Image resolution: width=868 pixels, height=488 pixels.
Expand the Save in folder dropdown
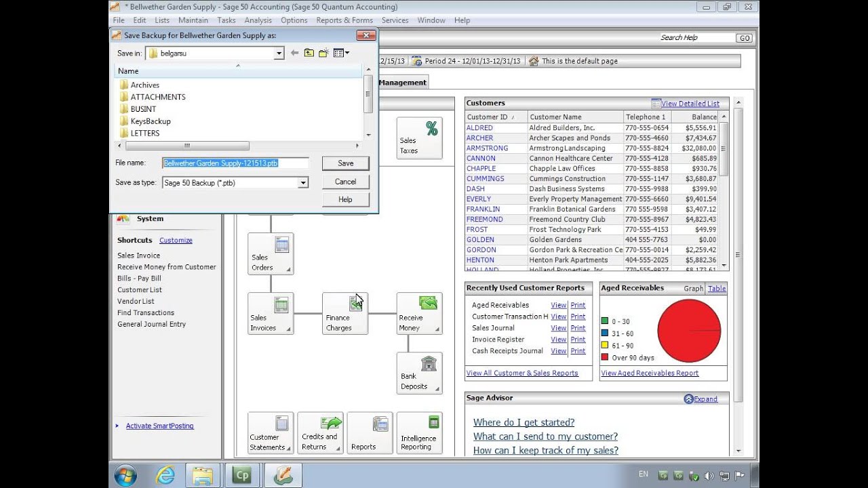click(279, 53)
